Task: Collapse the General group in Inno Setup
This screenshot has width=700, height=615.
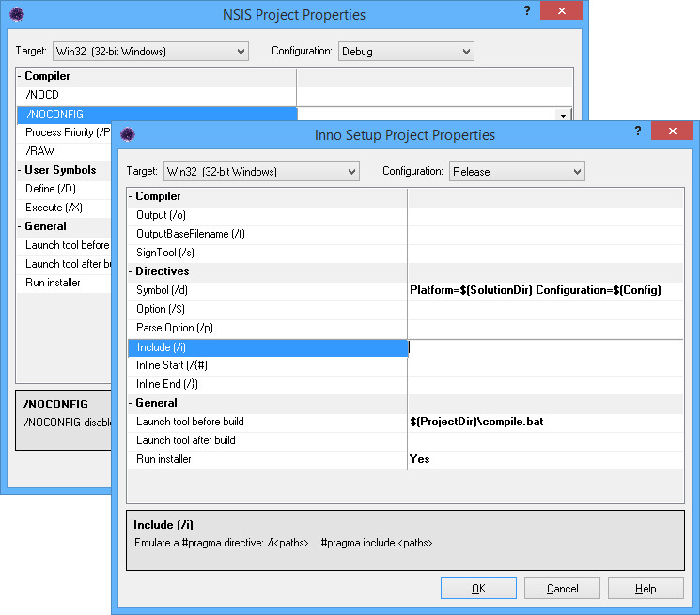Action: point(131,403)
